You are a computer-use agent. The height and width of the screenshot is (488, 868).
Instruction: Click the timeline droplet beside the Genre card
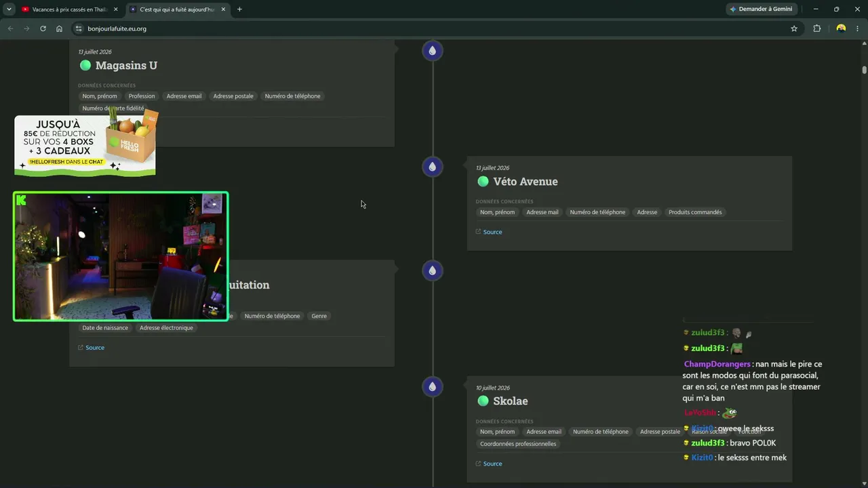432,271
